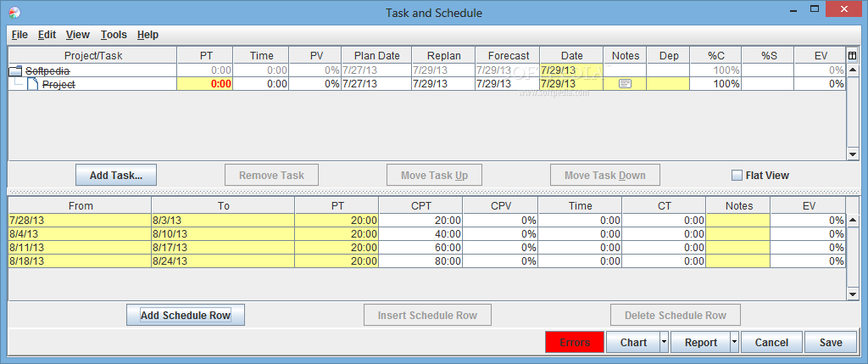Click the Replan 7/29/13 in Project row
Viewport: 868px width, 364px height.
[443, 84]
